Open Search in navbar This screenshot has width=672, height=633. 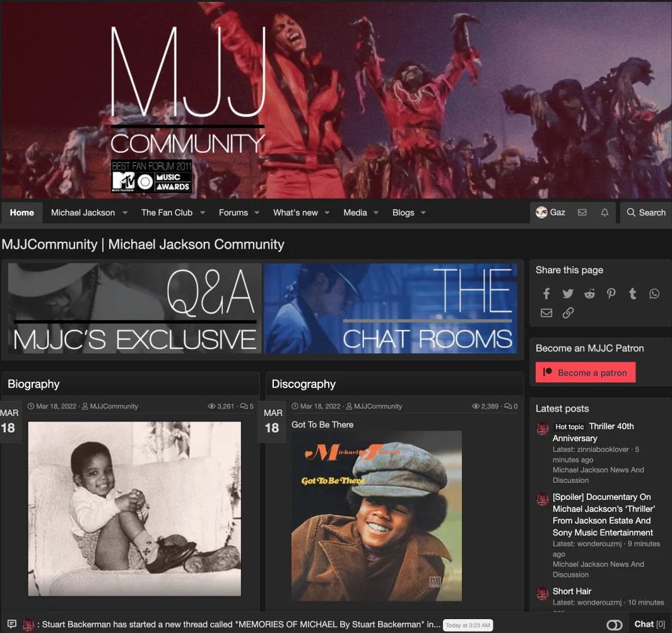tap(646, 213)
